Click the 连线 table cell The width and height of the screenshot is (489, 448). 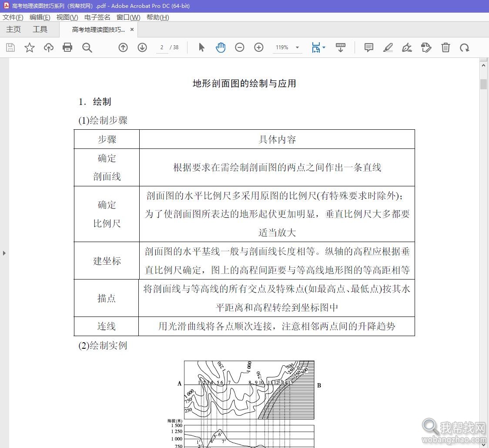(106, 326)
